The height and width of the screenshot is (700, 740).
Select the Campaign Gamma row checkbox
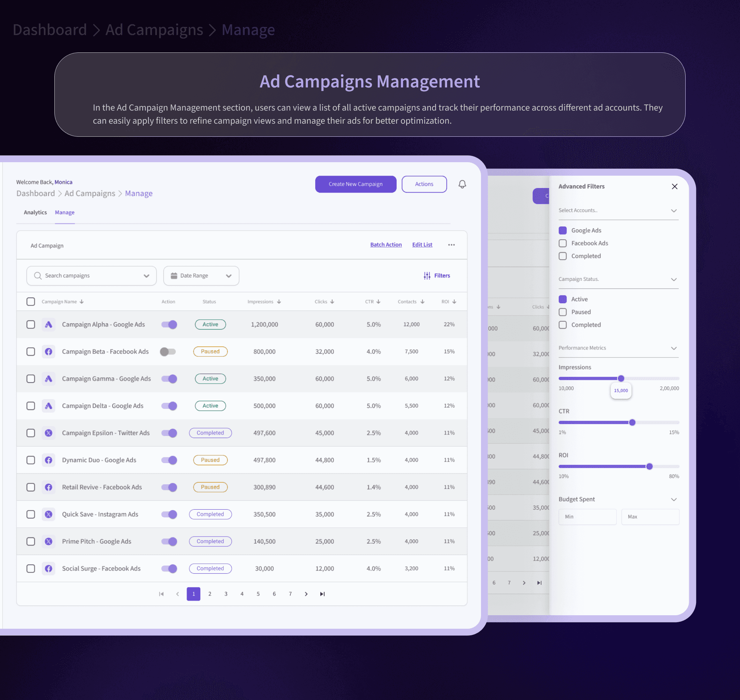[31, 379]
